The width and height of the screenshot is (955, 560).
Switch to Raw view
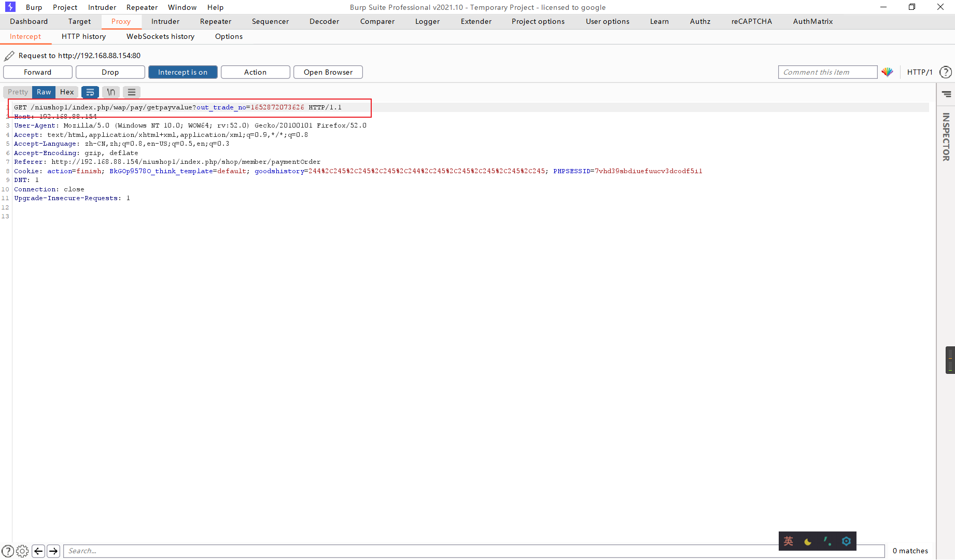44,92
